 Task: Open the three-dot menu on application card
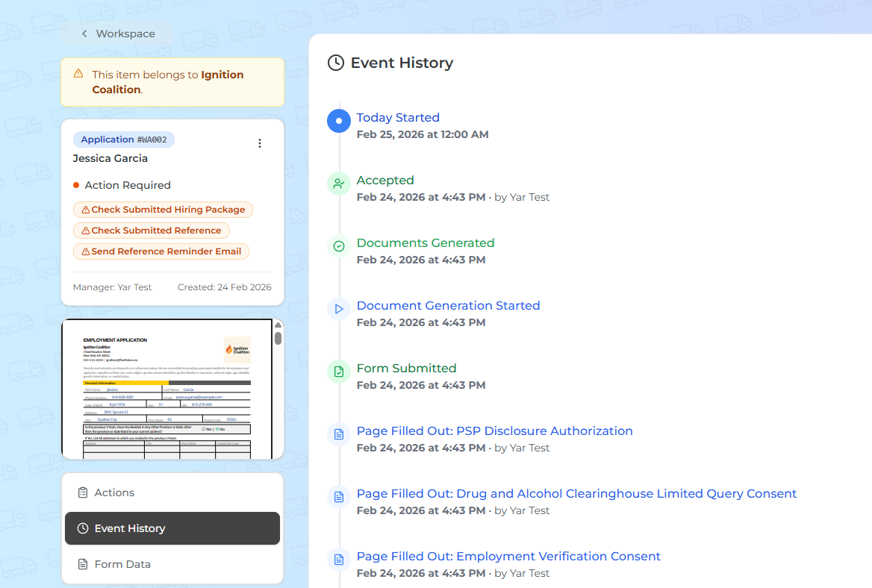click(x=260, y=143)
